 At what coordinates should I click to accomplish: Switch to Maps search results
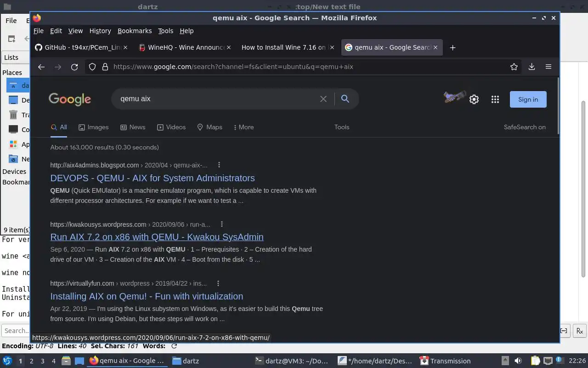[x=209, y=127]
